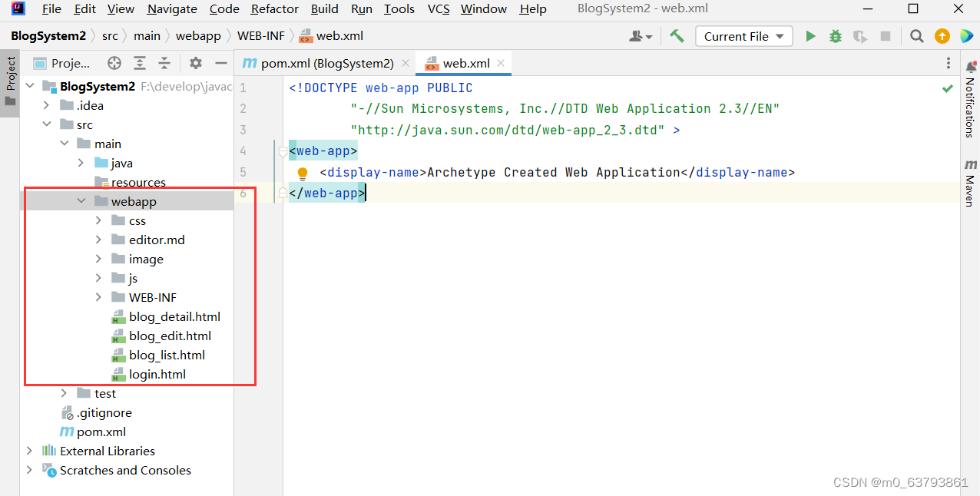The height and width of the screenshot is (496, 980).
Task: Click WEB-INF breadcrumb in navigation bar
Action: 261,36
